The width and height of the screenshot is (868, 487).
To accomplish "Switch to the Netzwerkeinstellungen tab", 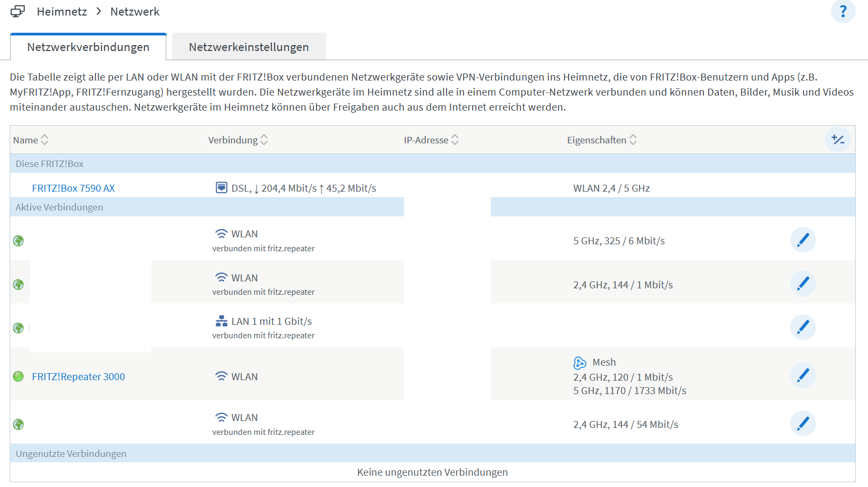I will [x=249, y=47].
